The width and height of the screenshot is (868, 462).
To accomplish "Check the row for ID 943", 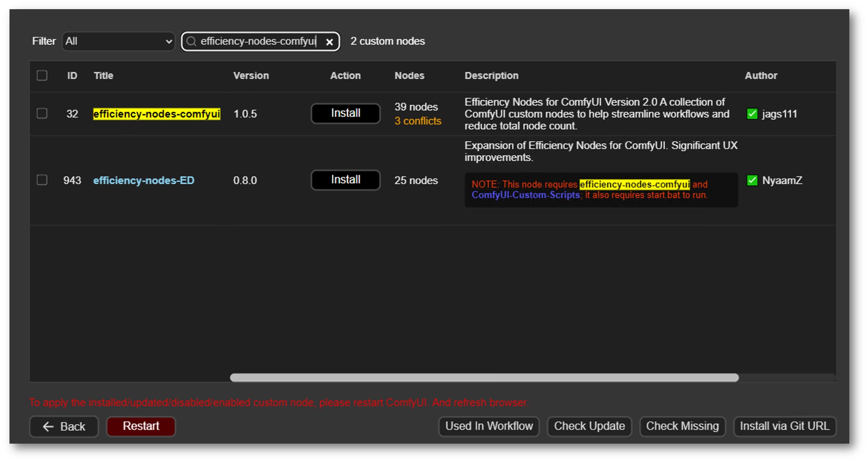I will tap(42, 180).
